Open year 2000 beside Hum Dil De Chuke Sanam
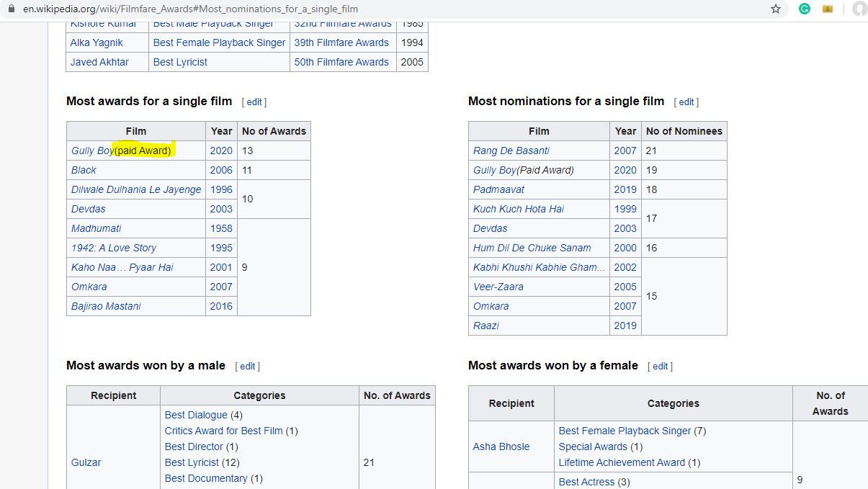 [x=625, y=248]
